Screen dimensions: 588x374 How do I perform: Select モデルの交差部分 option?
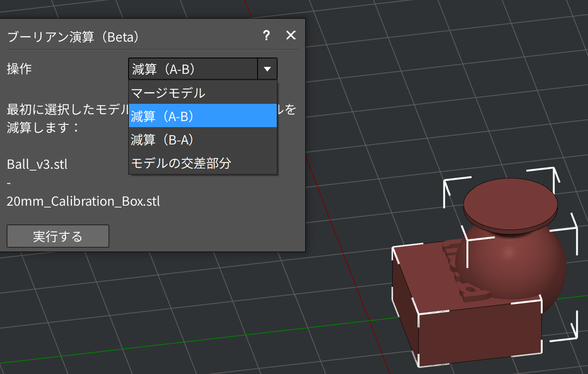[203, 163]
